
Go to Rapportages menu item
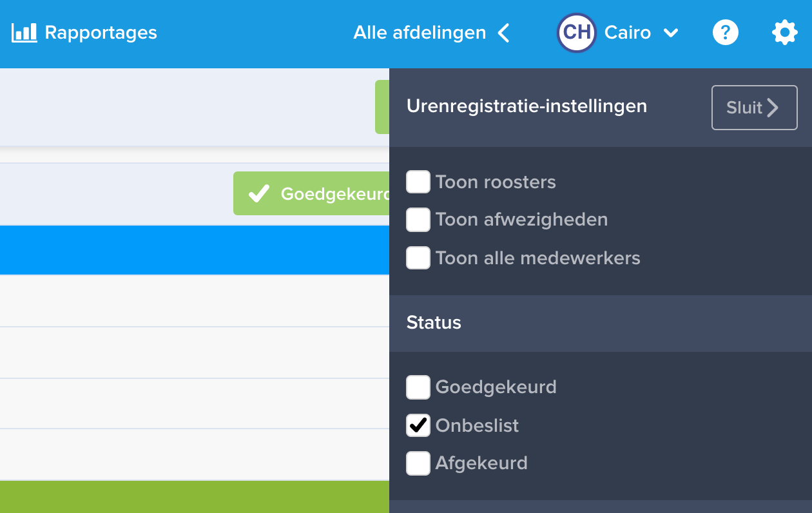101,33
